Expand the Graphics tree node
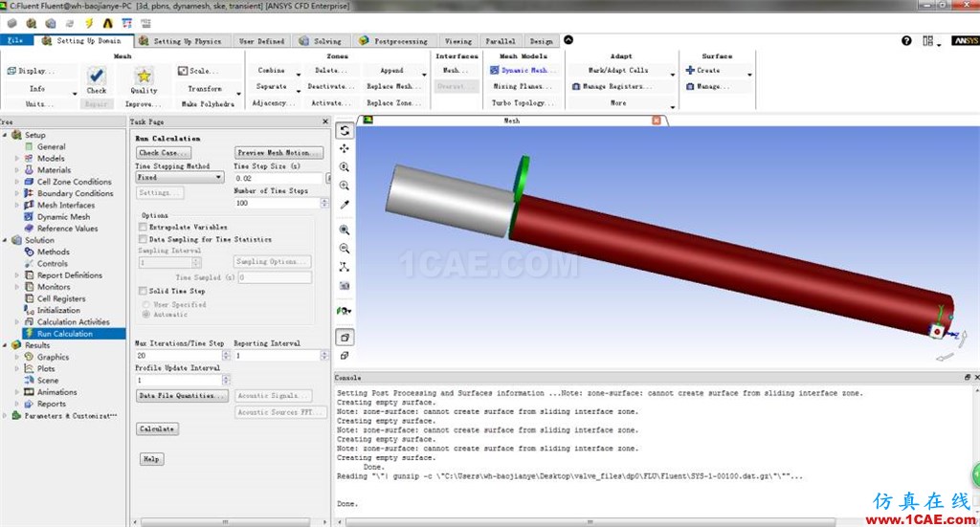The width and height of the screenshot is (980, 527). tap(17, 357)
